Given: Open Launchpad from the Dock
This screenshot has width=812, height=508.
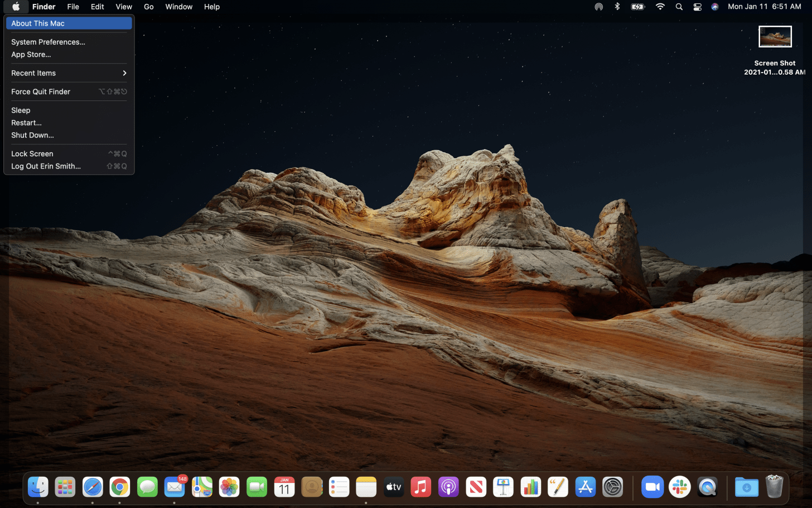Looking at the screenshot, I should 65,487.
